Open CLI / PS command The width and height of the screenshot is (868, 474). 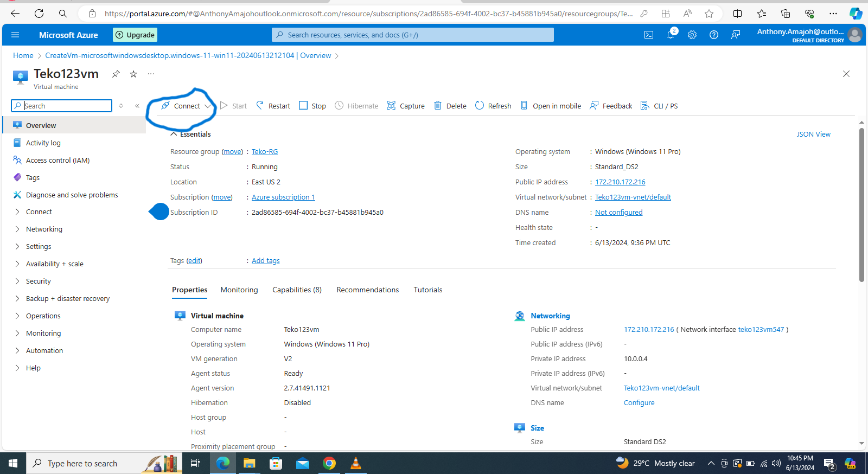(x=659, y=106)
